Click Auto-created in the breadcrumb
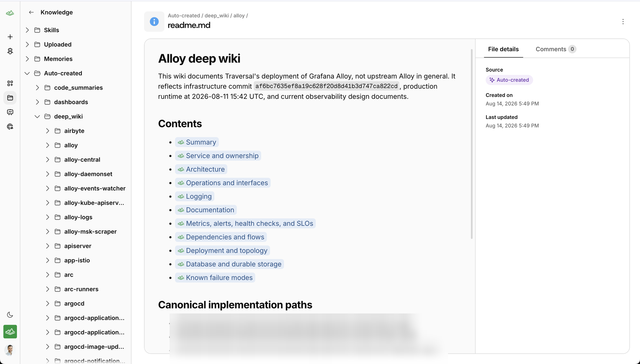The width and height of the screenshot is (640, 364). tap(184, 15)
